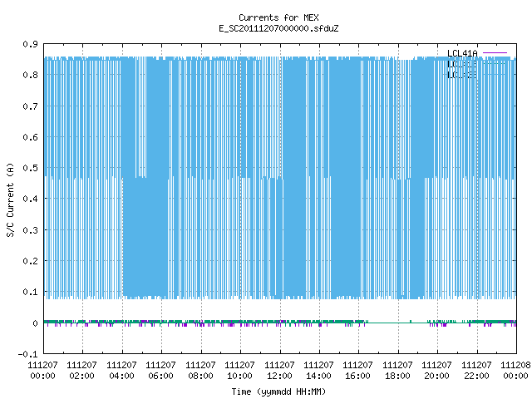Click the 20:00 time tick label
Image resolution: width=532 pixels, height=399 pixels.
[436, 376]
